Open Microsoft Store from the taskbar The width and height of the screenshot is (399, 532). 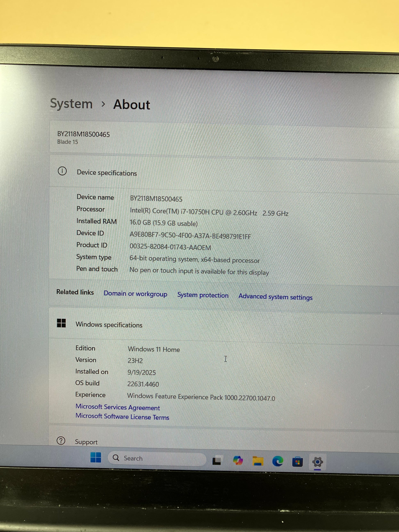click(298, 462)
